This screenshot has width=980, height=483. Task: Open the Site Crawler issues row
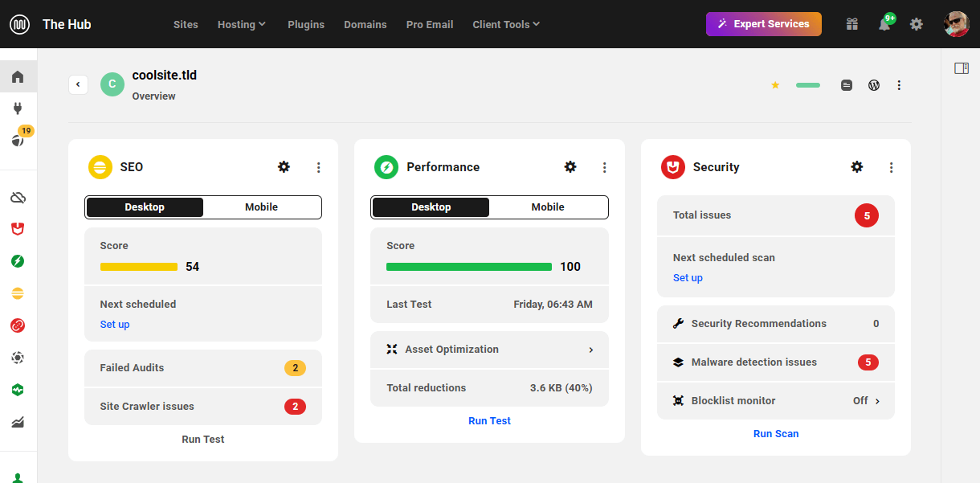[x=203, y=407]
